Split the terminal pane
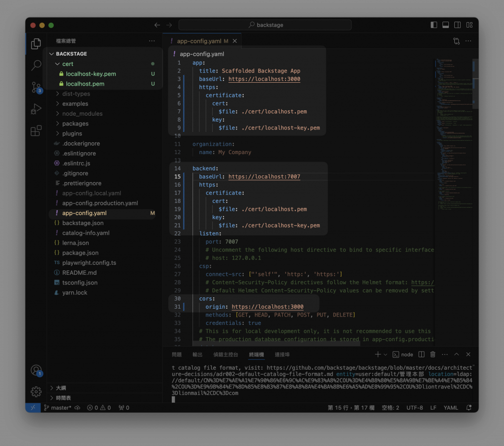The width and height of the screenshot is (504, 446). pos(421,354)
